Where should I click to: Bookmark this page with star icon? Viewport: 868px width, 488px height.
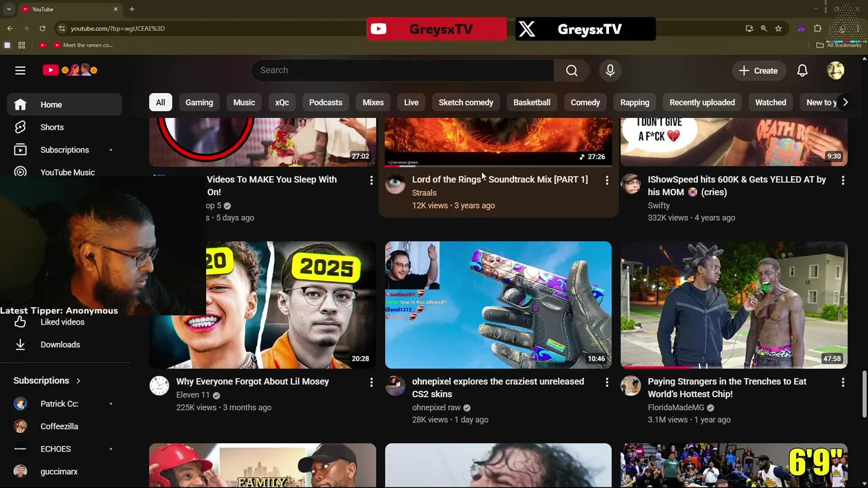tap(778, 28)
